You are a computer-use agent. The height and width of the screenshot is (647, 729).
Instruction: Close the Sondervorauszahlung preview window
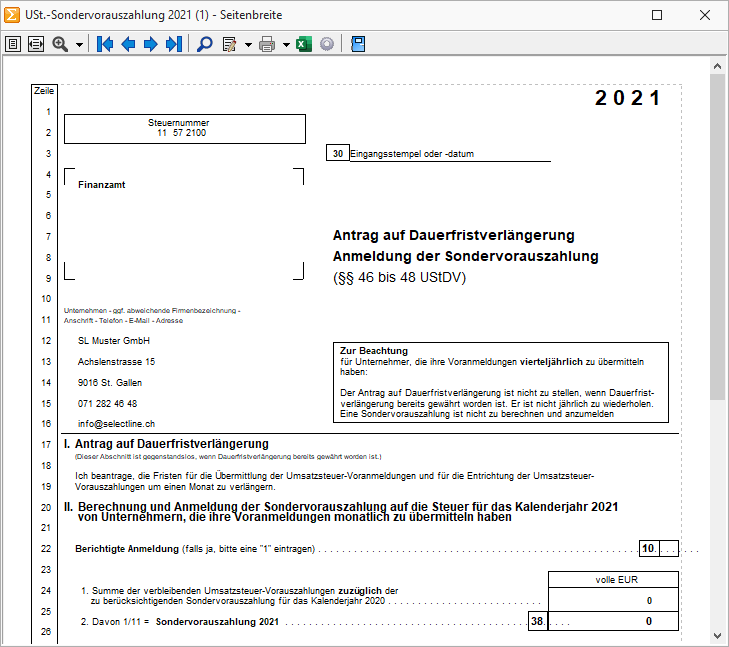705,15
